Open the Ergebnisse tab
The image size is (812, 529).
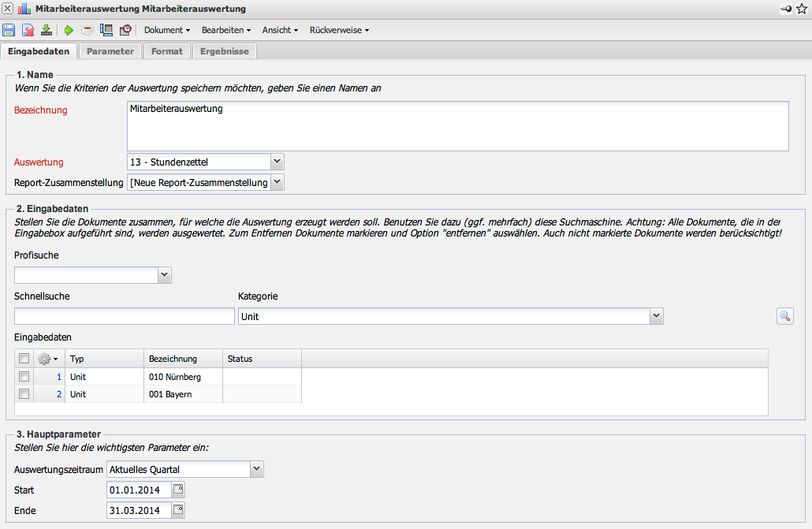tap(225, 51)
